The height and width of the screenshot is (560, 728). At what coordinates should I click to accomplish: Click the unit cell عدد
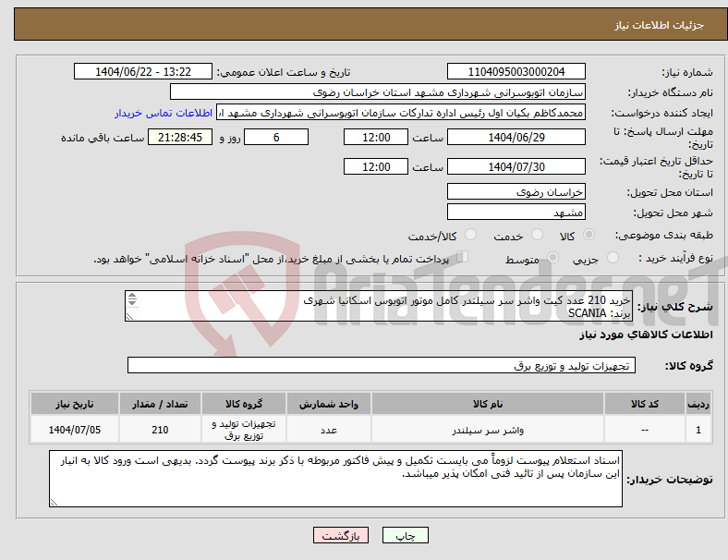point(328,430)
